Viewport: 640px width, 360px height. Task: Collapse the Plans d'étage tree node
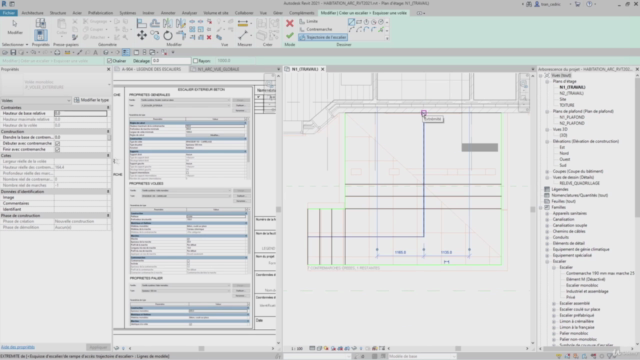pos(547,81)
